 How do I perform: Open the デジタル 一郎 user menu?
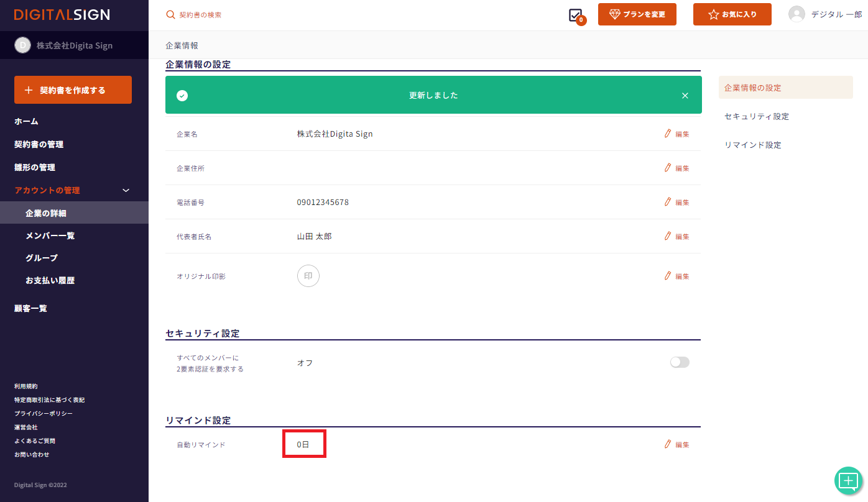pyautogui.click(x=836, y=14)
